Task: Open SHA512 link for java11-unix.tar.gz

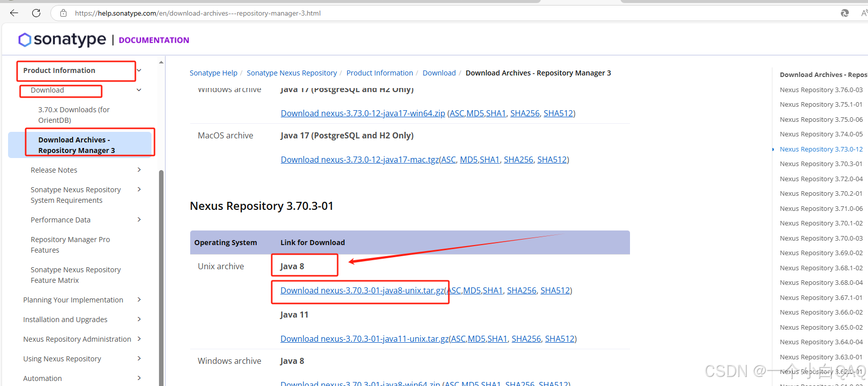Action: 560,339
